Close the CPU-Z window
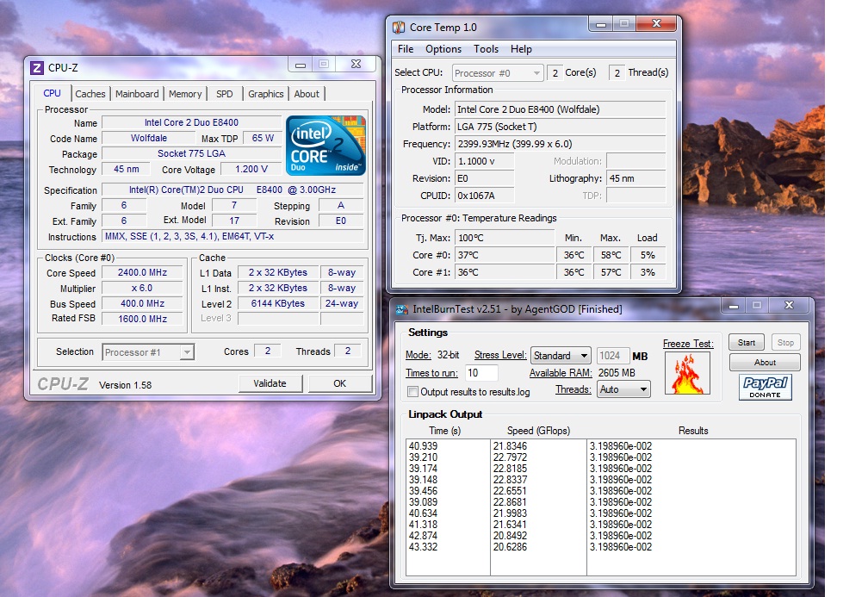 coord(356,65)
